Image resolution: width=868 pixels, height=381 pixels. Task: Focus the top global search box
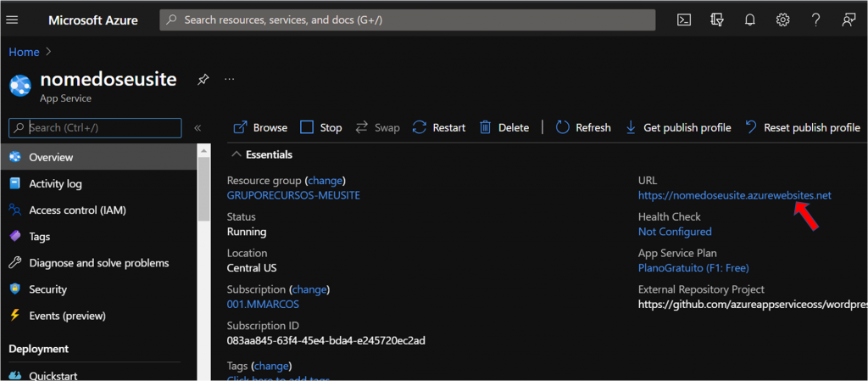pyautogui.click(x=408, y=20)
